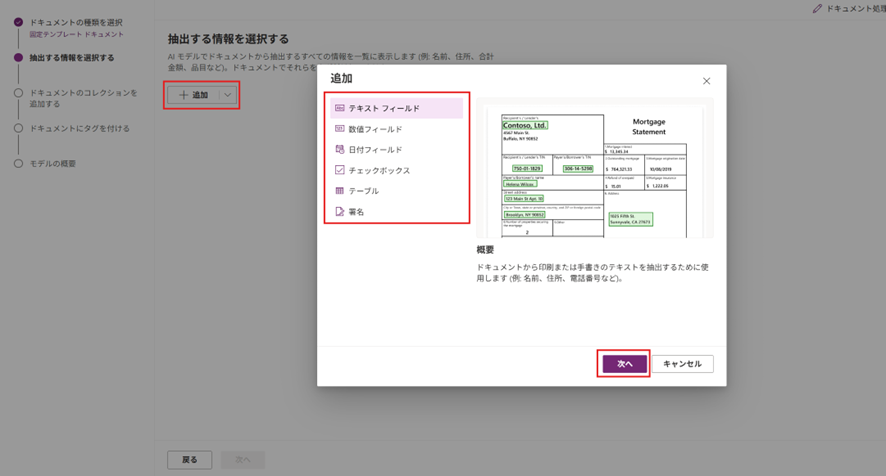886x476 pixels.
Task: Close the 追加 dialog with the X
Action: pos(706,81)
